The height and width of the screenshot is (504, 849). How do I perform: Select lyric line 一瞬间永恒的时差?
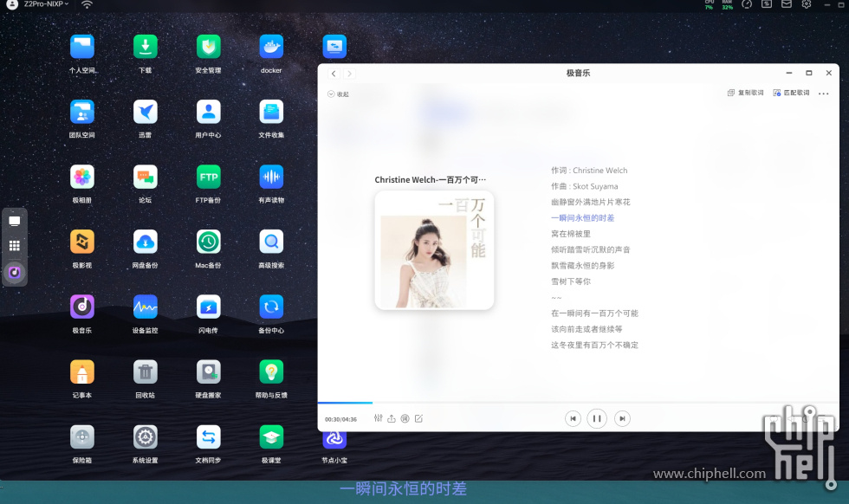[582, 218]
